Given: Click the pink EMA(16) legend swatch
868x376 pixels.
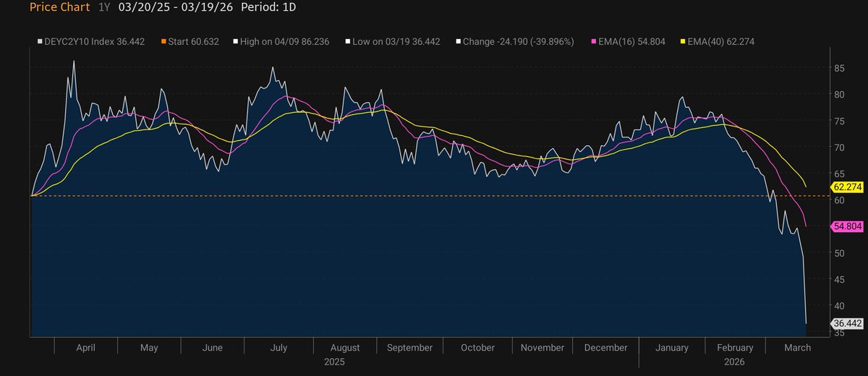Looking at the screenshot, I should pos(593,42).
